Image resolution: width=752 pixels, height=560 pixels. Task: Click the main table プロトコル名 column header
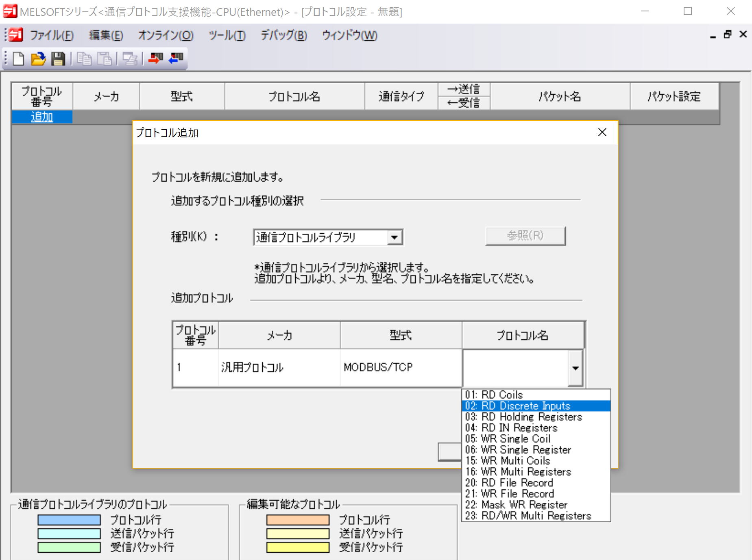(x=294, y=96)
